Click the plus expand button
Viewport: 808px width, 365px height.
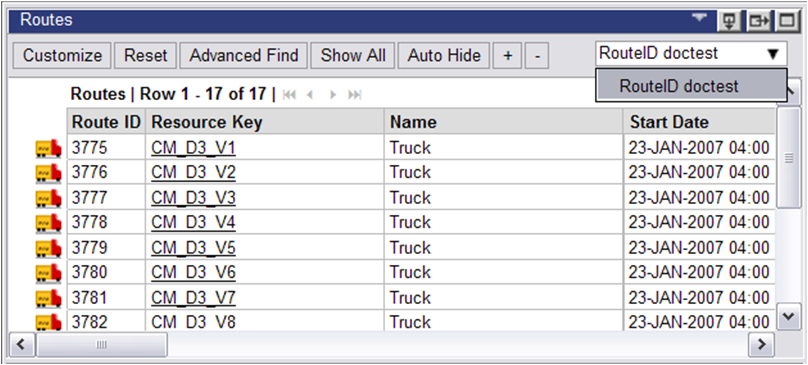508,55
